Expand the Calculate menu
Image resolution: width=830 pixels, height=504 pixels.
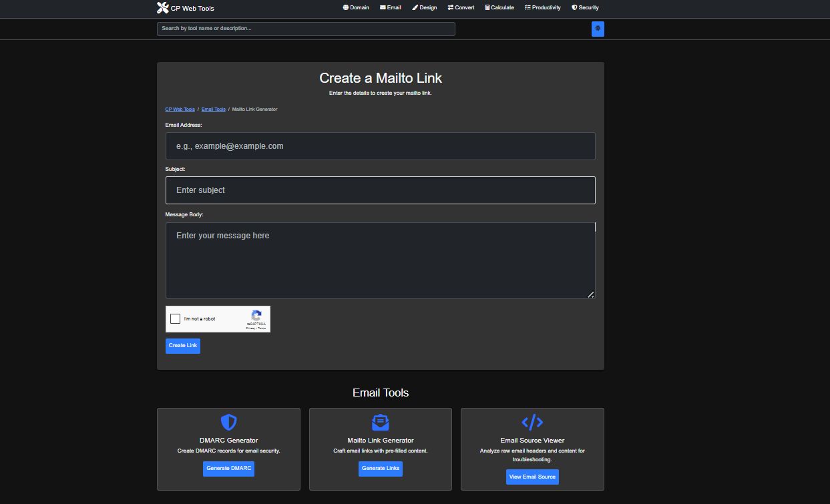point(499,8)
